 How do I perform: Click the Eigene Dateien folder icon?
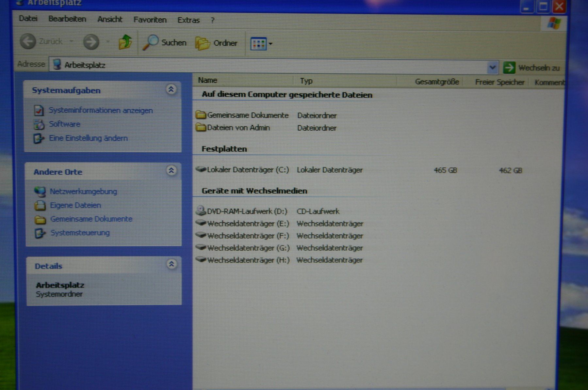(x=40, y=206)
